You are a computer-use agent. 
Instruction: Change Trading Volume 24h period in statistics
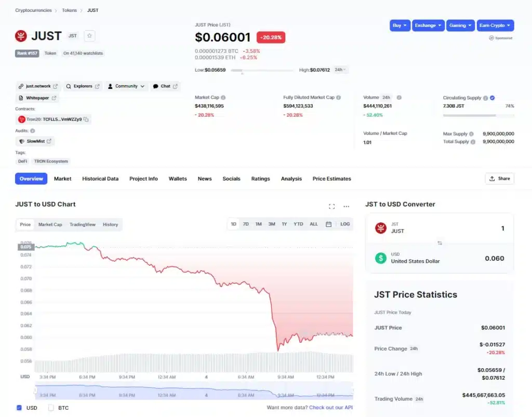(x=419, y=399)
